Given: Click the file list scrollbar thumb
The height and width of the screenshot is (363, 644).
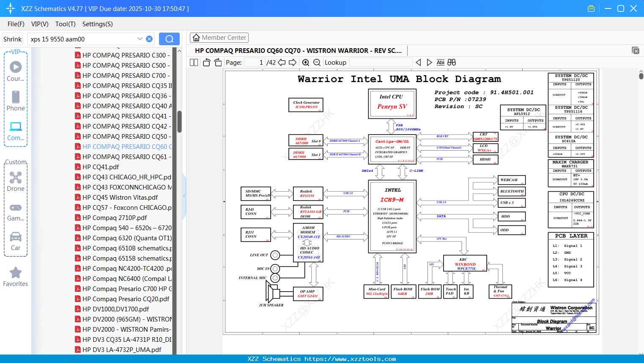Looking at the screenshot, I should click(179, 121).
